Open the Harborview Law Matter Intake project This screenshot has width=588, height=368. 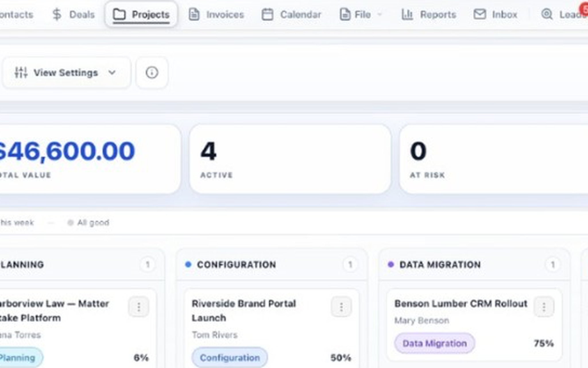tap(55, 310)
